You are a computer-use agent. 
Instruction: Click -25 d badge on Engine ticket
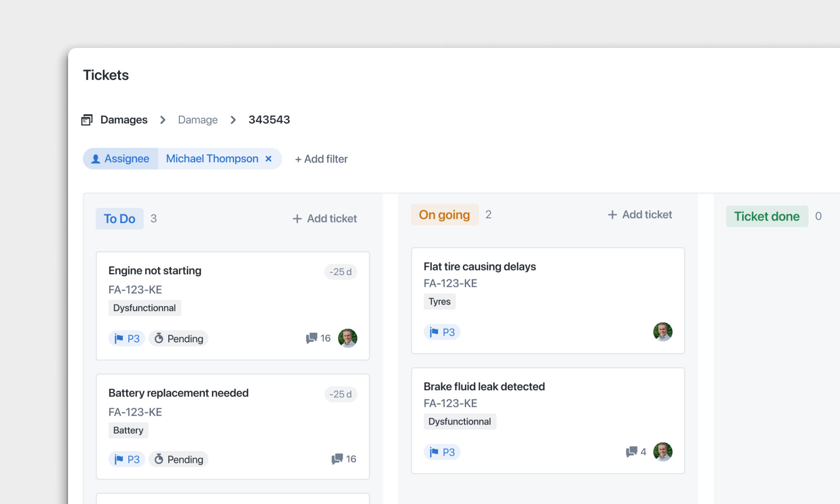coord(341,272)
